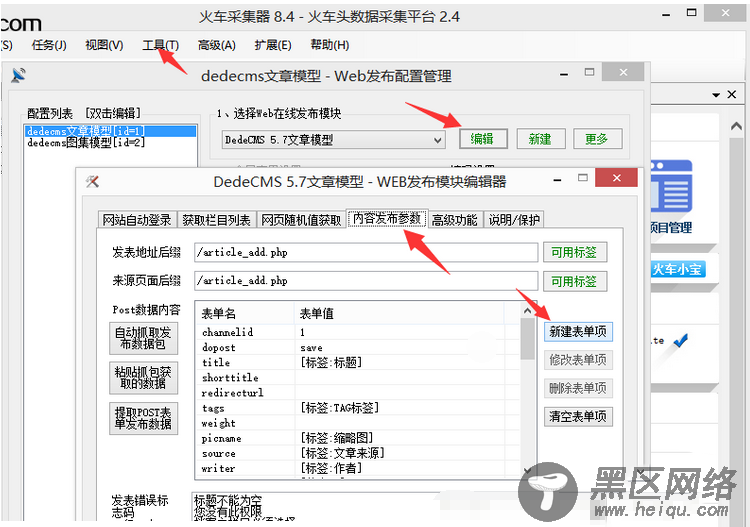Open the 任务(J) menu

click(49, 45)
